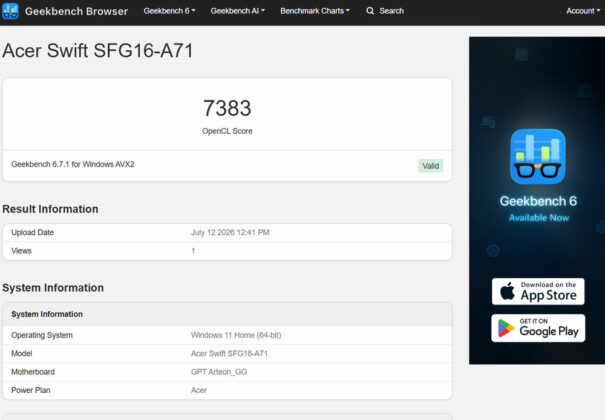Click the Geekbench 6 Available Now ad text
This screenshot has height=420, width=605.
point(538,208)
